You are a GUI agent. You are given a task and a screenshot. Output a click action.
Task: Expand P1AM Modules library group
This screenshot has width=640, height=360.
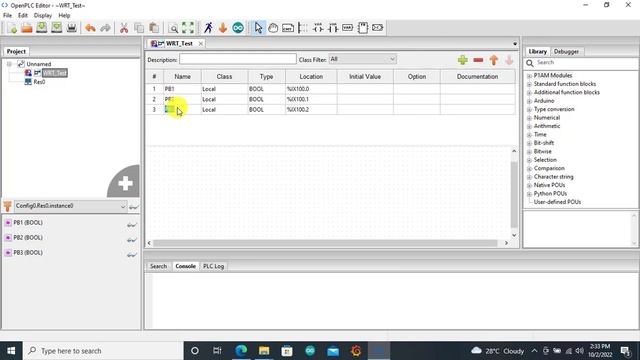point(529,76)
